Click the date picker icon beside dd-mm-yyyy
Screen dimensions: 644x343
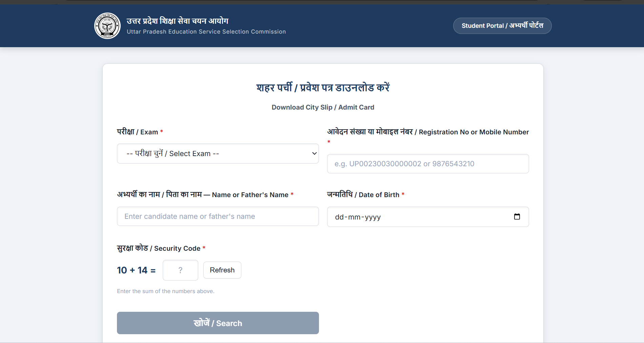pyautogui.click(x=517, y=216)
